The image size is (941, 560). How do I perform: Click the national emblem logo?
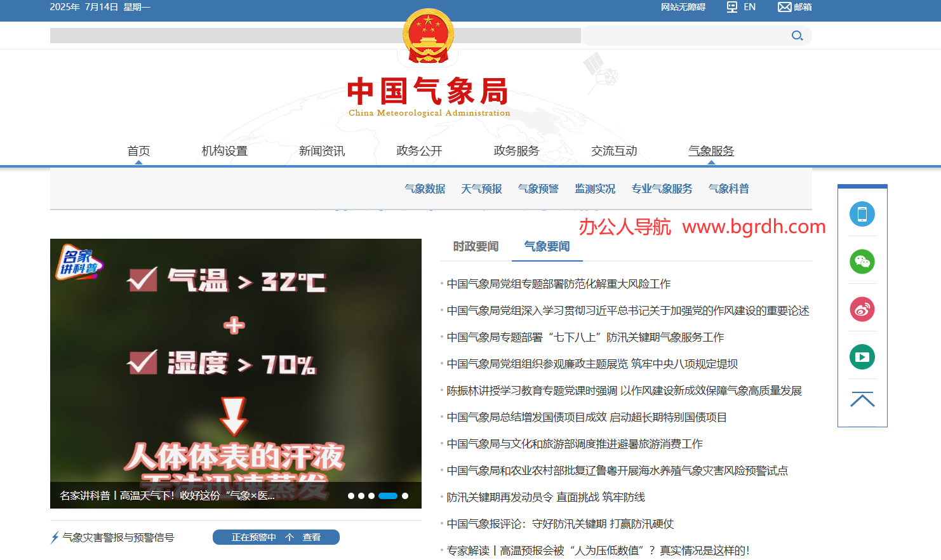(429, 36)
